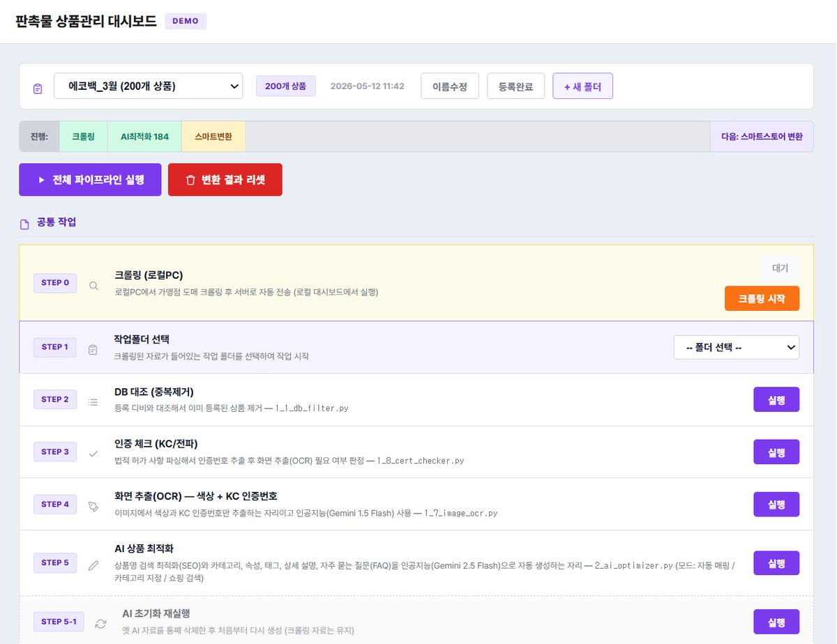
Task: Click 실행 for 인증 체크 (KC/전파)
Action: 776,452
